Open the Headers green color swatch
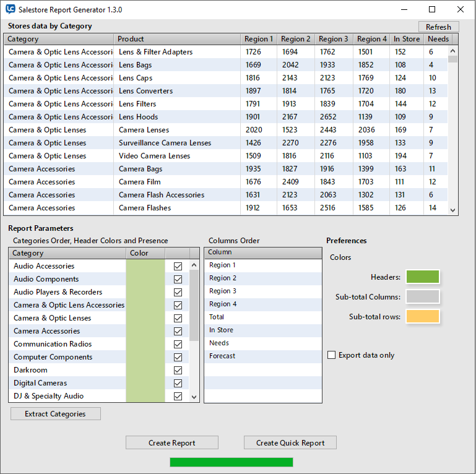Screen dimensions: 476x474 click(423, 277)
